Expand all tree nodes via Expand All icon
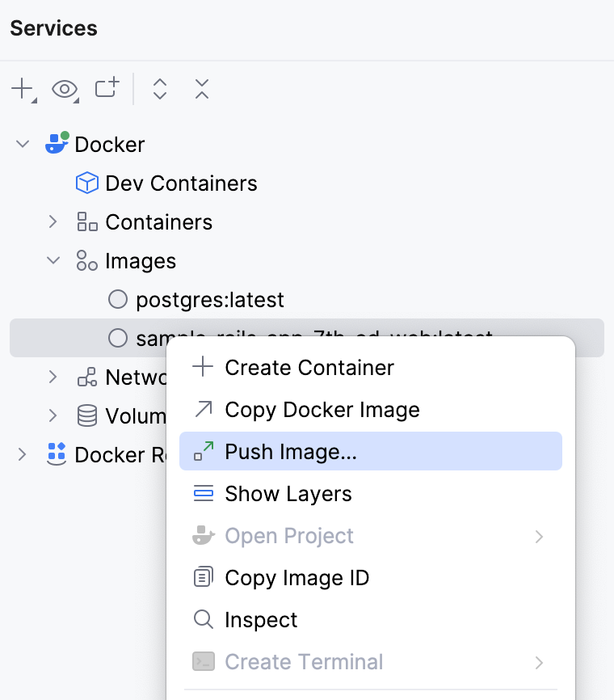Screen dimensions: 614x700 [159, 89]
